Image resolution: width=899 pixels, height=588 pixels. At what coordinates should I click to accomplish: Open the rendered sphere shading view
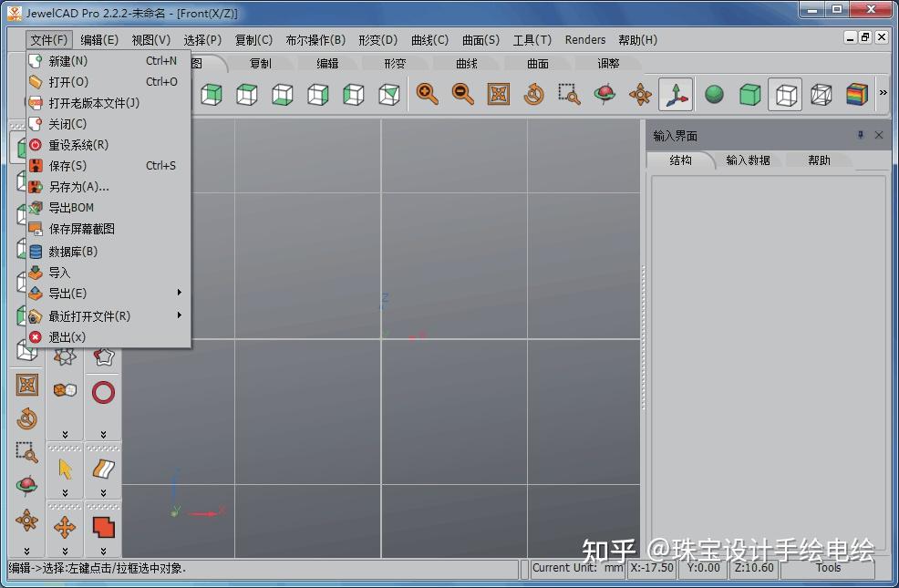[x=714, y=92]
